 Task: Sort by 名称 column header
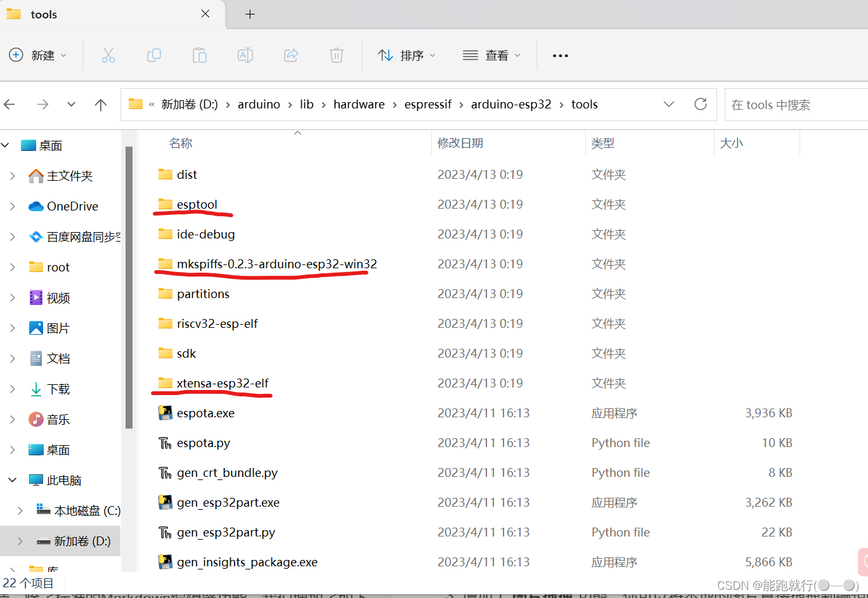pos(181,143)
